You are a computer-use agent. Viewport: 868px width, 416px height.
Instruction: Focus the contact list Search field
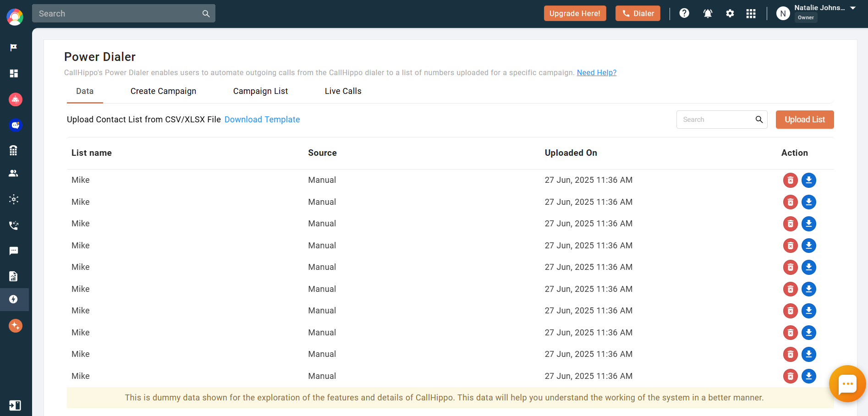click(722, 120)
